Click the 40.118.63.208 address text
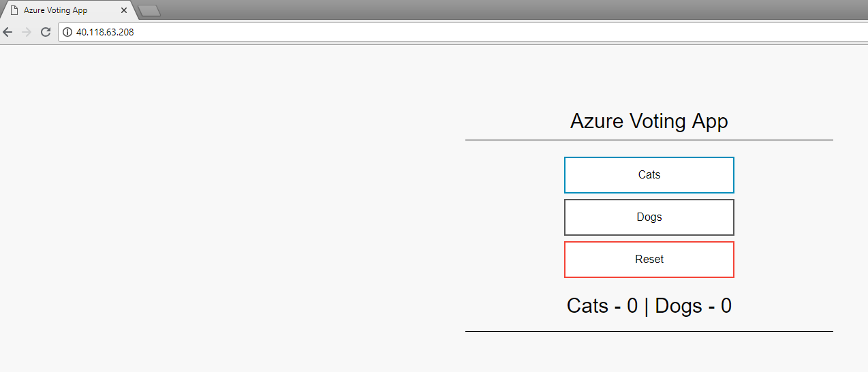Viewport: 868px width, 372px height. (105, 32)
